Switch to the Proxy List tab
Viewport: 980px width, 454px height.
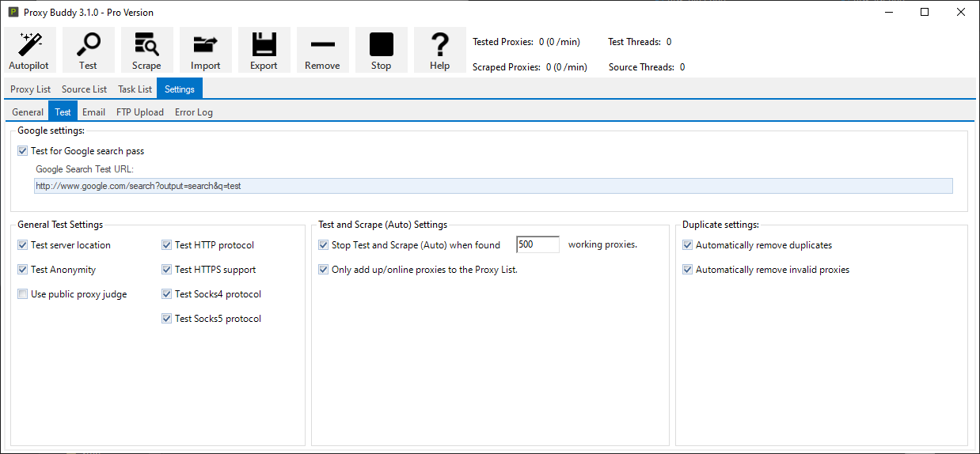tap(31, 89)
